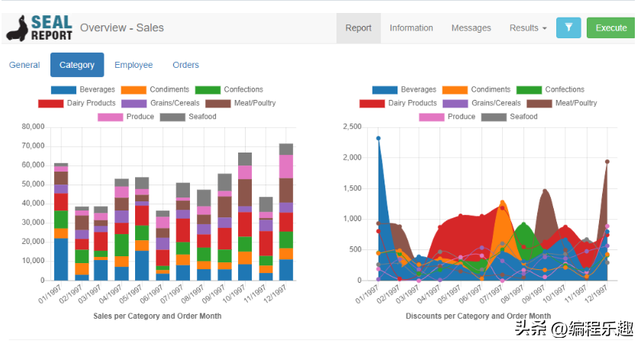Toggle Grains/Cereals legend in Sales chart
This screenshot has width=644, height=347.
[160, 103]
